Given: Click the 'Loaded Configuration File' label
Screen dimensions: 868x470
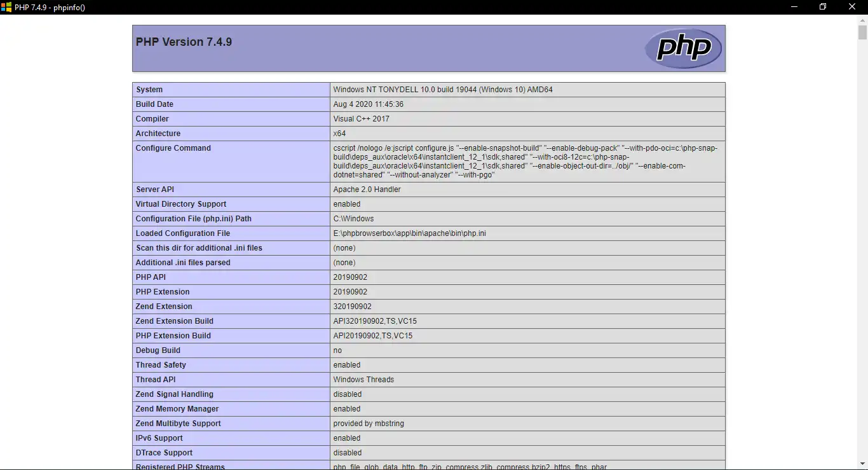Looking at the screenshot, I should pyautogui.click(x=183, y=233).
